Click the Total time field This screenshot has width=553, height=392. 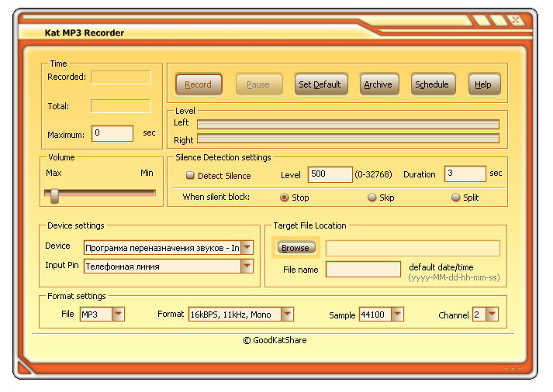point(121,106)
